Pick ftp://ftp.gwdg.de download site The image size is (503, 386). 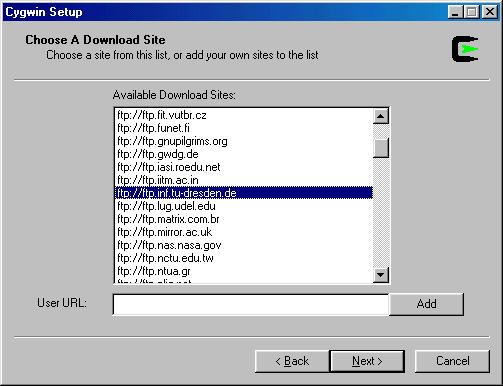(243, 154)
